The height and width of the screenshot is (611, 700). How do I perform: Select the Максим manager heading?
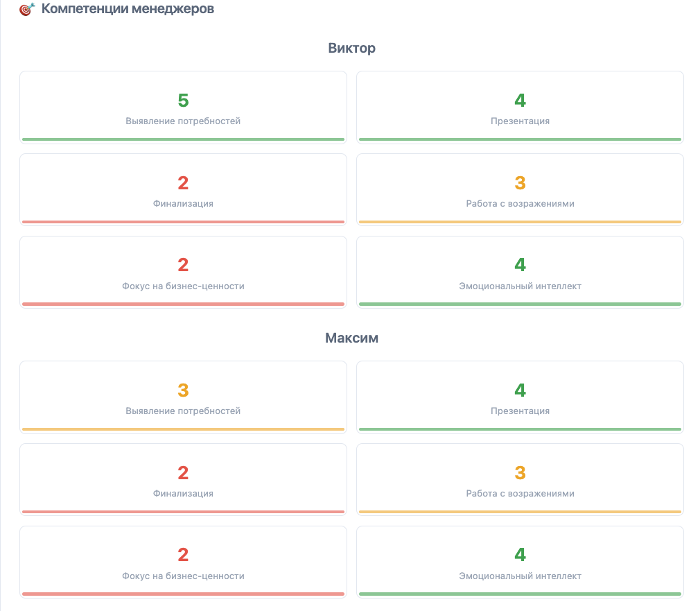[x=351, y=338]
